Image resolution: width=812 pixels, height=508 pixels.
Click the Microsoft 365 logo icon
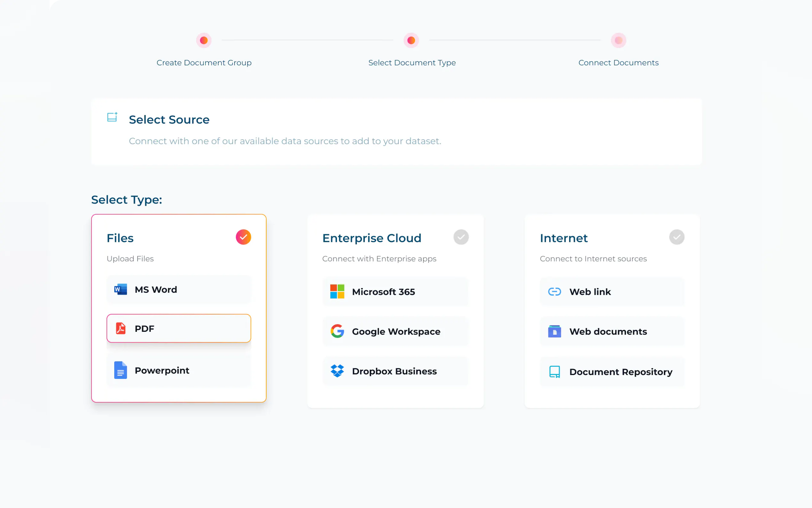pos(337,291)
